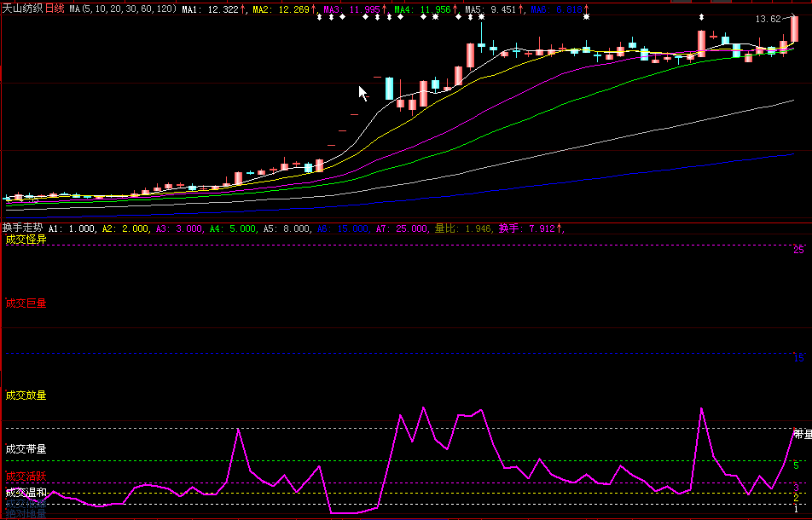Open the MA(5,10,20,30,60,120) indicator parameters

coord(123,9)
